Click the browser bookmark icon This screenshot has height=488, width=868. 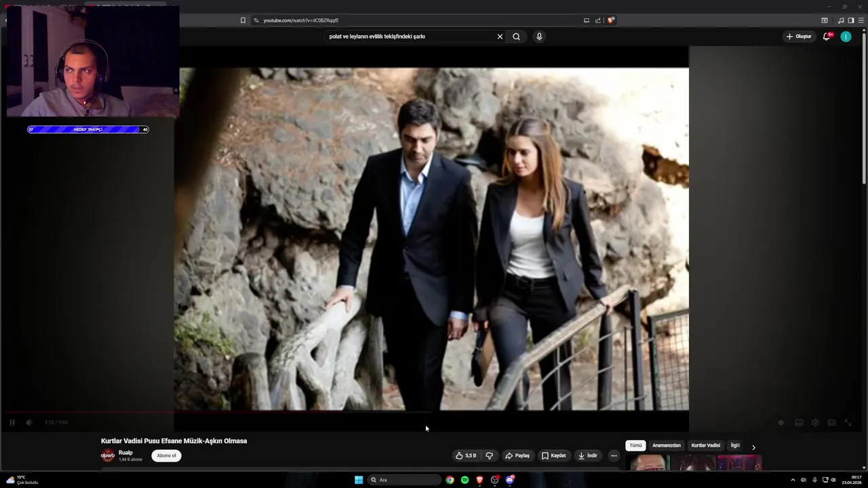(243, 20)
